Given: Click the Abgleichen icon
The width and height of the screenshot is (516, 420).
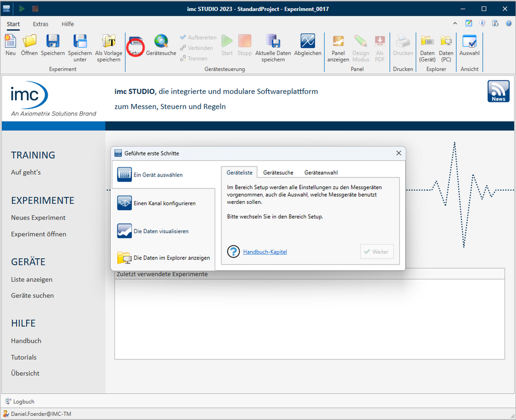Looking at the screenshot, I should pyautogui.click(x=308, y=42).
